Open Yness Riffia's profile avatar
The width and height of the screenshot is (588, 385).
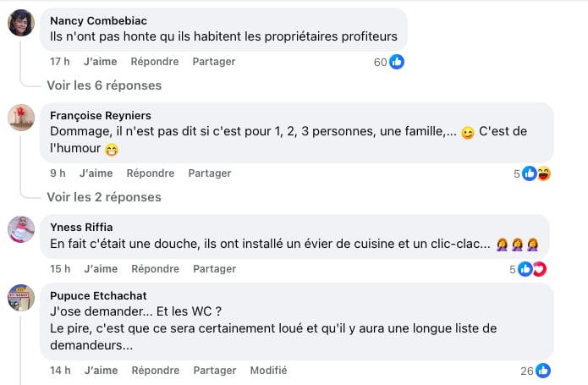click(x=21, y=229)
